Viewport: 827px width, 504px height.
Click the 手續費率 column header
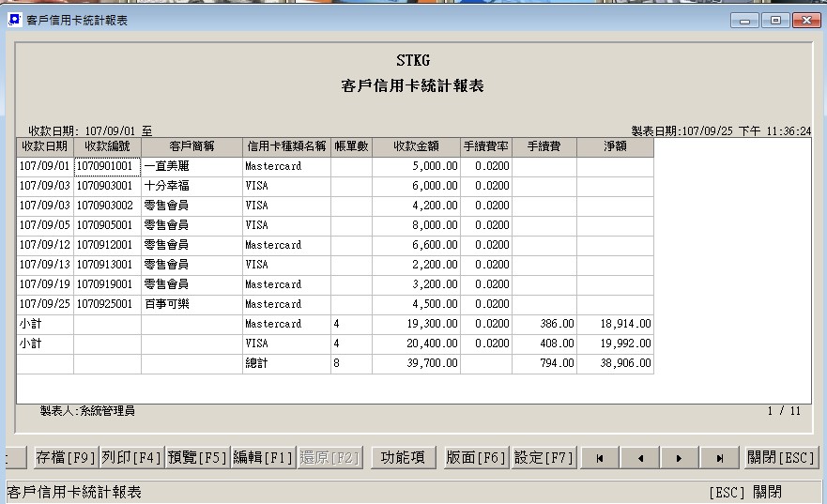[x=485, y=146]
